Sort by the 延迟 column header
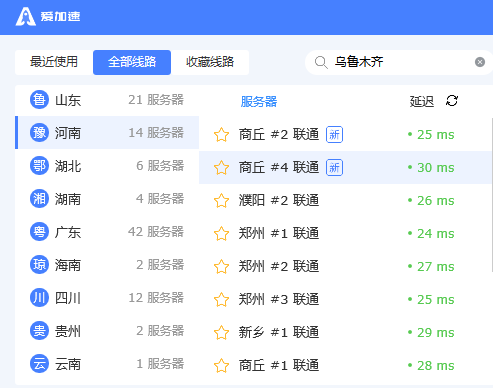This screenshot has width=493, height=388. click(x=422, y=101)
